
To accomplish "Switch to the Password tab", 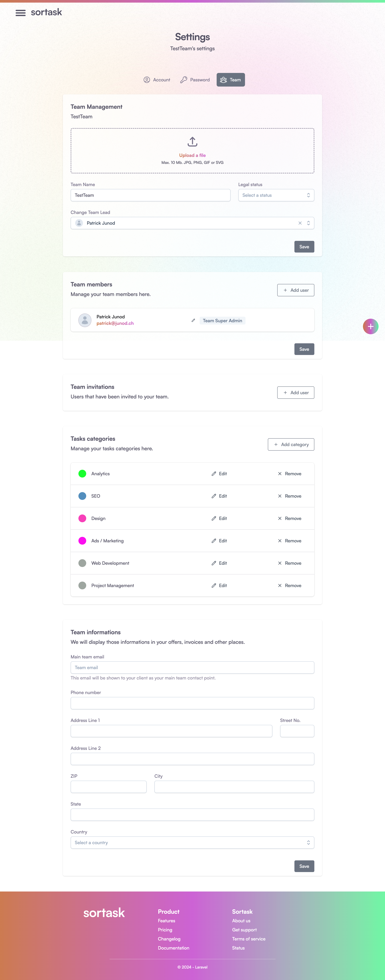I will tap(195, 80).
